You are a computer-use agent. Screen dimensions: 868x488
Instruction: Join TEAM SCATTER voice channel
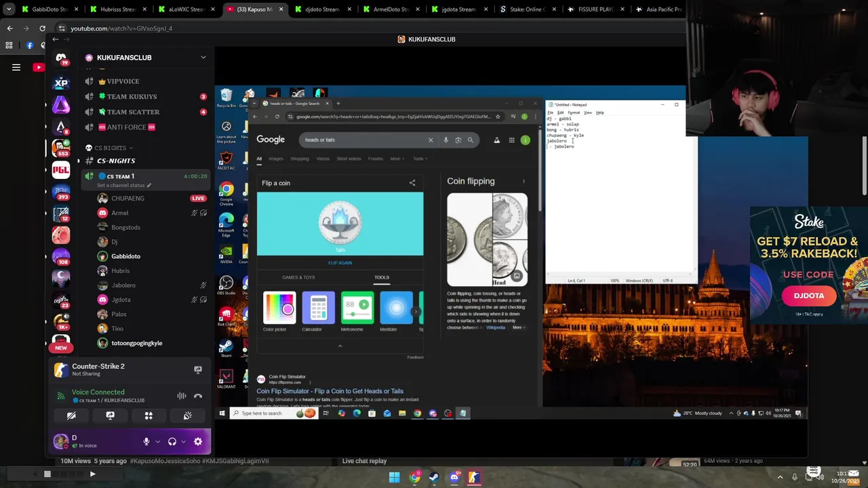[x=145, y=112]
